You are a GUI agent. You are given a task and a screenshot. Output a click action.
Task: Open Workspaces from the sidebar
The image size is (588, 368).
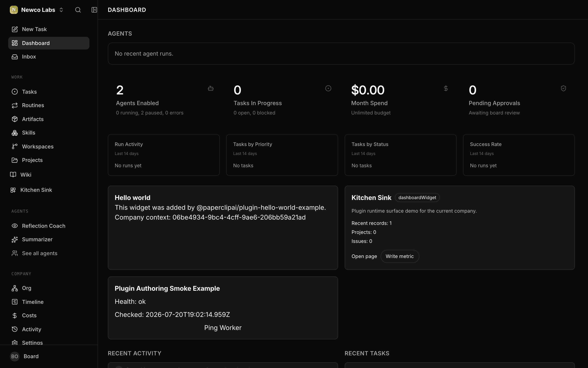click(49, 146)
